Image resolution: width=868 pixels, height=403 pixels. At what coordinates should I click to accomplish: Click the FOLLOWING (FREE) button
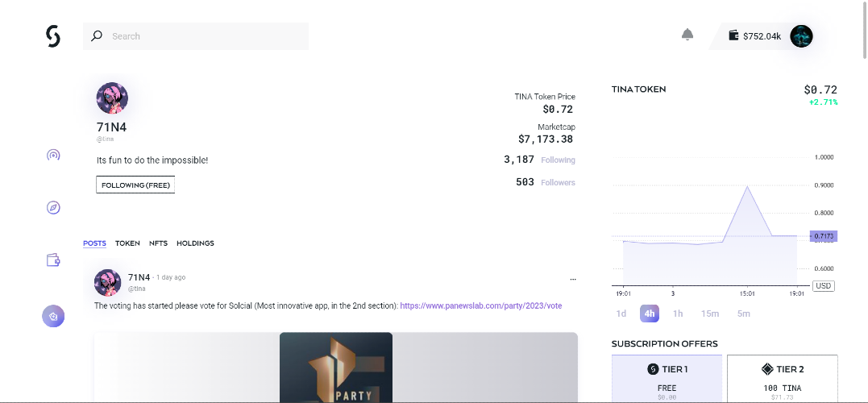click(x=135, y=185)
